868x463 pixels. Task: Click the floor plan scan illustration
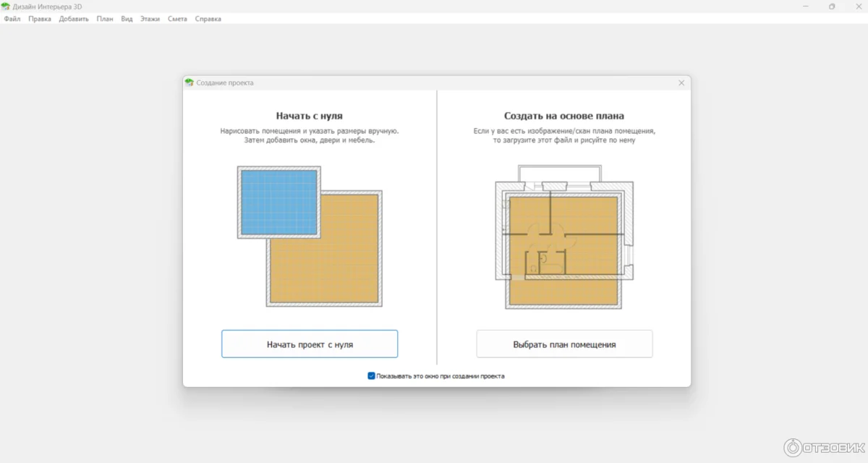(x=564, y=237)
